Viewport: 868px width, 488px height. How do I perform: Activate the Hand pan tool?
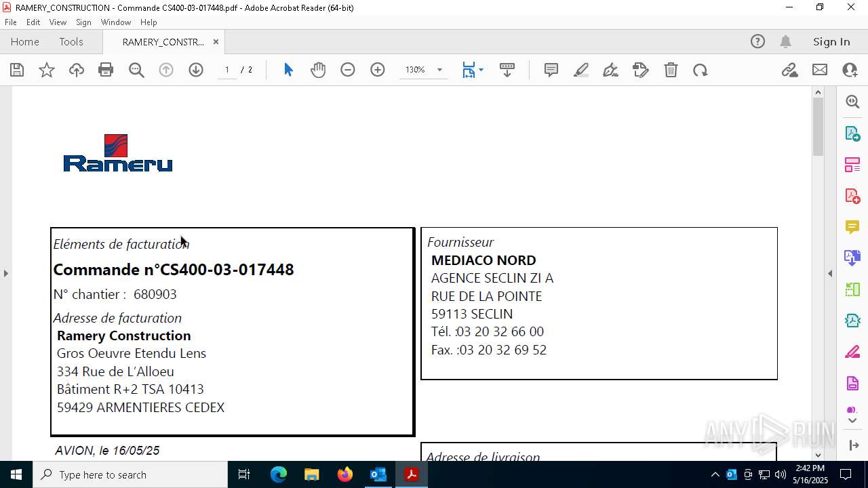tap(318, 70)
